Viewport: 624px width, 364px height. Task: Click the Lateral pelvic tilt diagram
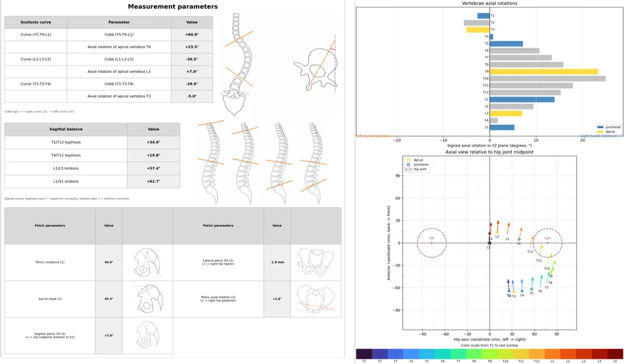tap(316, 262)
